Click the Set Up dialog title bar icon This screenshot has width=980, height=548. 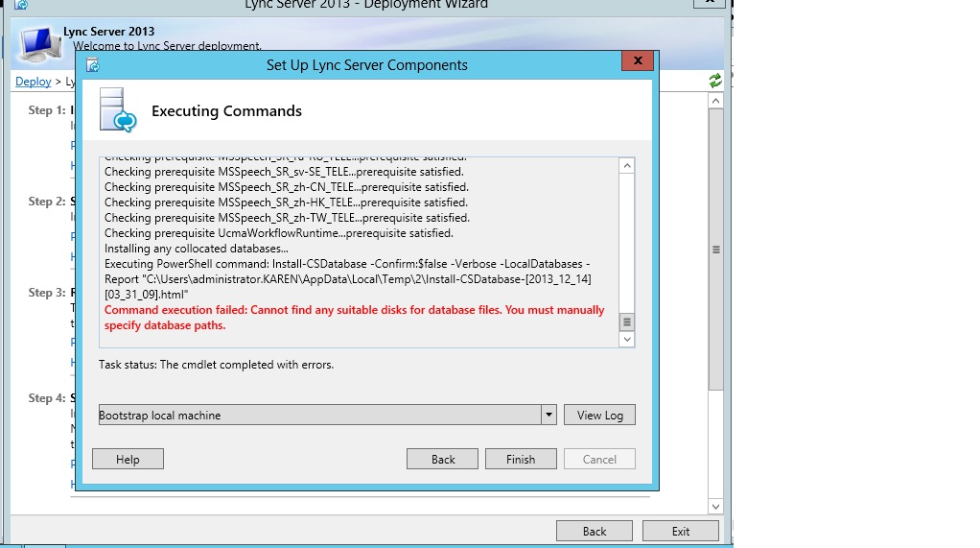click(92, 65)
